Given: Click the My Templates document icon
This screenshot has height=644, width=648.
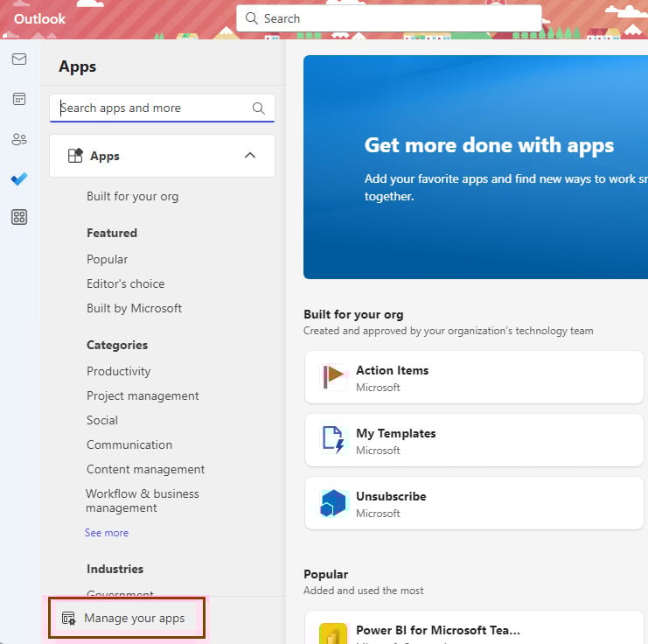Looking at the screenshot, I should (x=333, y=439).
